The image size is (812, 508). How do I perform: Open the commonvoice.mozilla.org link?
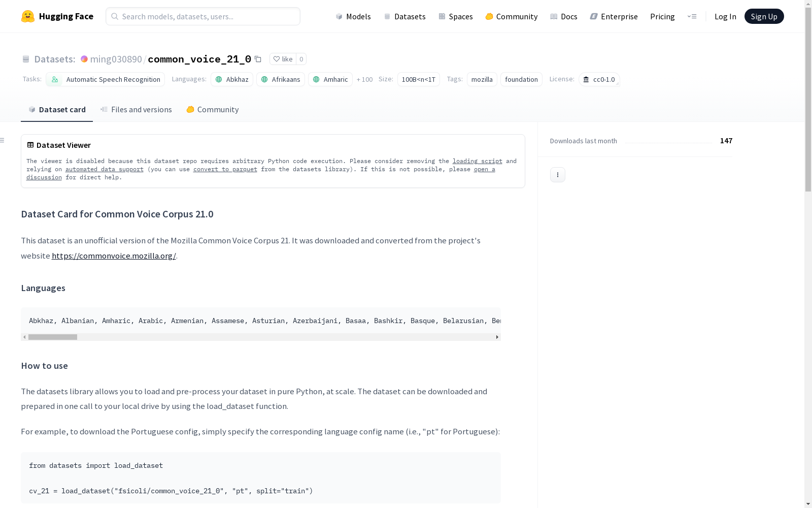(114, 256)
